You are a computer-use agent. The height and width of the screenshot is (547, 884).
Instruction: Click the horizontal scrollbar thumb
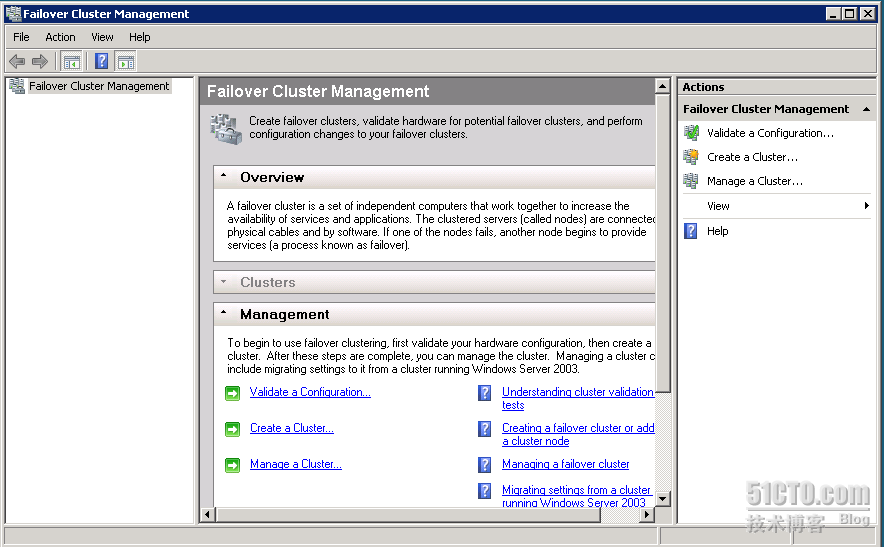(409, 514)
